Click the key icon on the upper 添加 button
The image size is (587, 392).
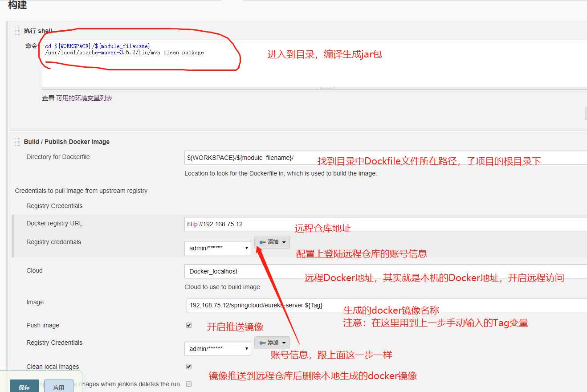(263, 242)
